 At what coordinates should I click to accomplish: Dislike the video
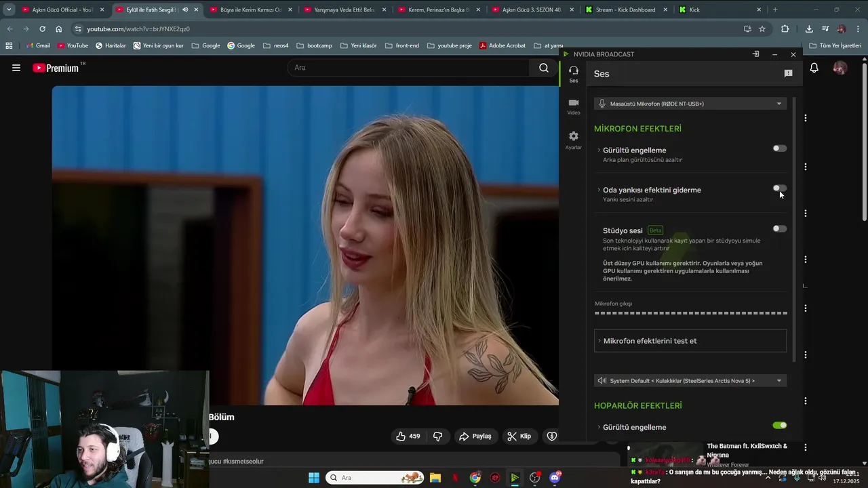tap(438, 436)
